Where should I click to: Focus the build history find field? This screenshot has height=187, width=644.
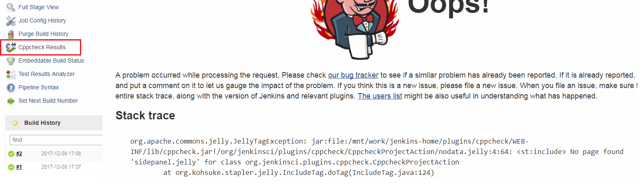point(56,140)
